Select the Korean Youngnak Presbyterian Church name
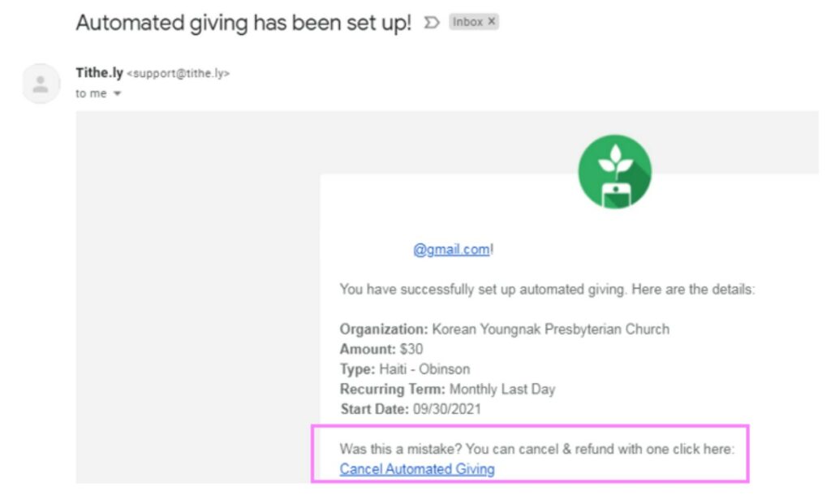The width and height of the screenshot is (831, 504). click(551, 330)
